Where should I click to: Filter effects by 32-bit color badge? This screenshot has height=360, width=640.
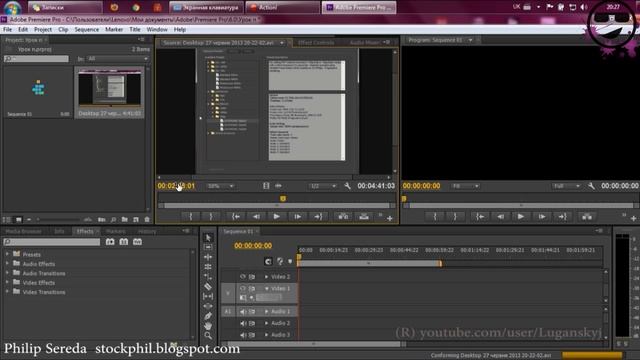124,242
